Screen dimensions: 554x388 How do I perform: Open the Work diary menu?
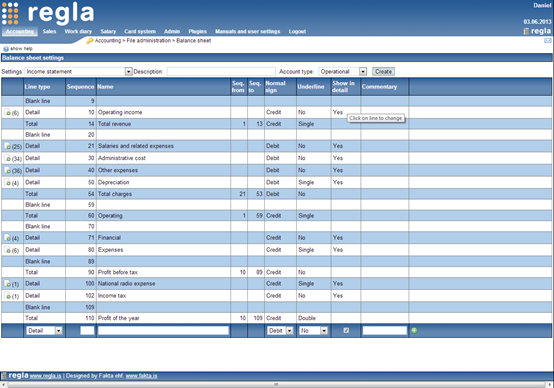click(x=78, y=31)
